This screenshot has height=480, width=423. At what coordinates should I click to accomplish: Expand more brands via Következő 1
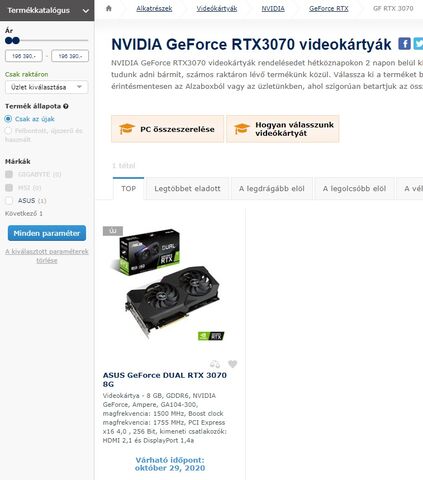(x=24, y=214)
